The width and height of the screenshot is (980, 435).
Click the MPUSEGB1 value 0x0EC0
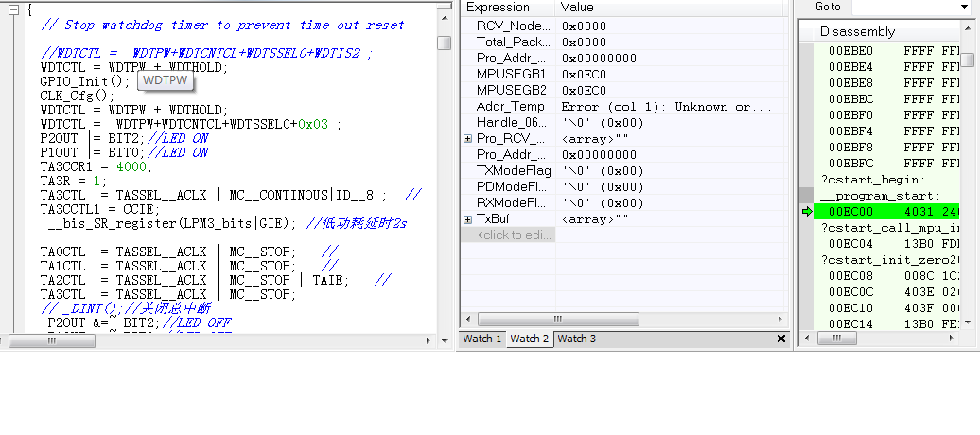tap(584, 75)
